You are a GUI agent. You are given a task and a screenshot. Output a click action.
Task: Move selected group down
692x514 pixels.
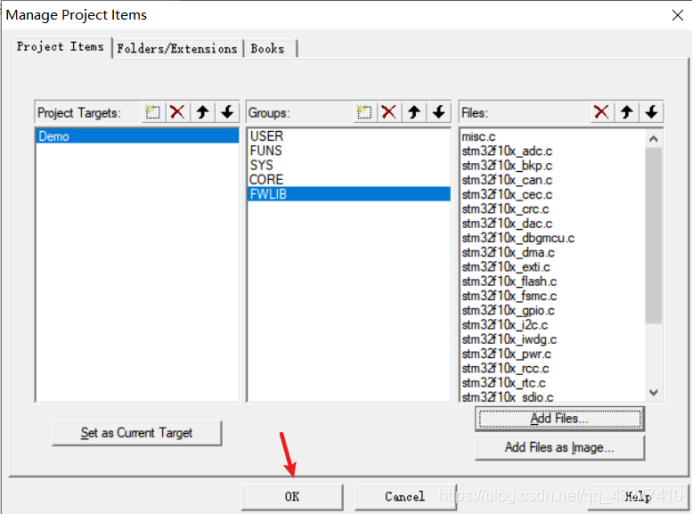point(439,112)
